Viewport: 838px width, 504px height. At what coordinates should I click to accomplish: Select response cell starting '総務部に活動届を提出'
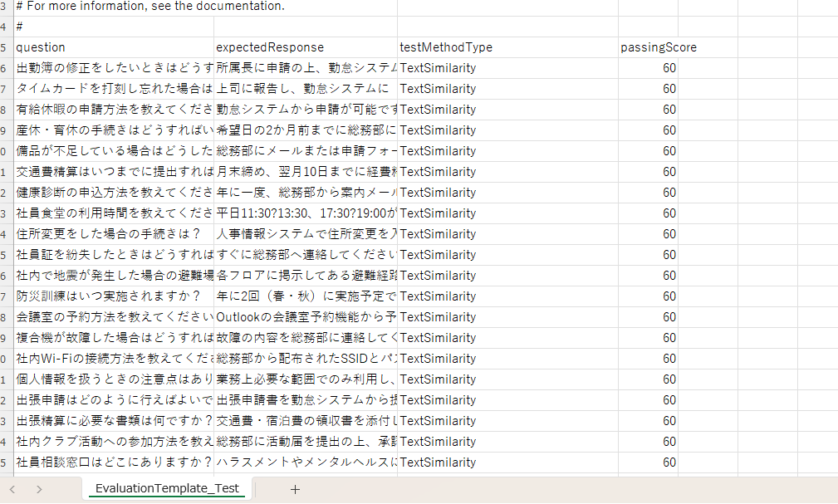[x=306, y=442]
